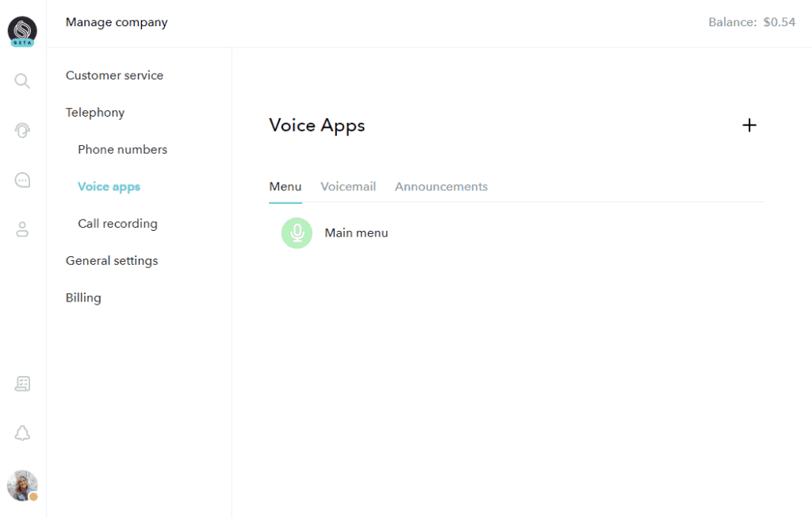Screen dimensions: 812x518
Task: Open the headset calls panel
Action: [21, 129]
